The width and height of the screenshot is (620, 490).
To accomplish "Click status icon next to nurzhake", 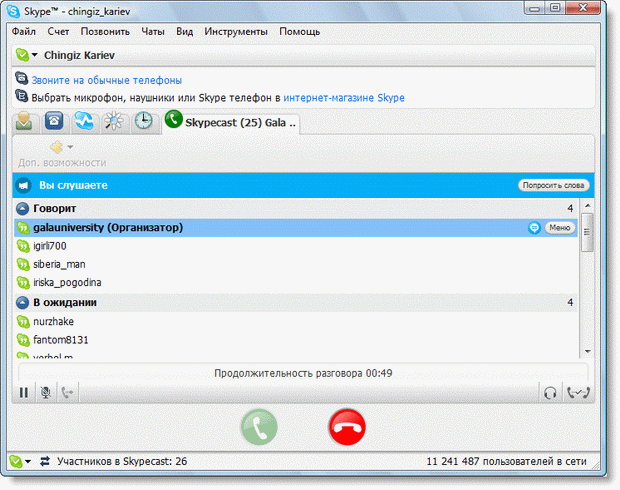I will (x=23, y=322).
